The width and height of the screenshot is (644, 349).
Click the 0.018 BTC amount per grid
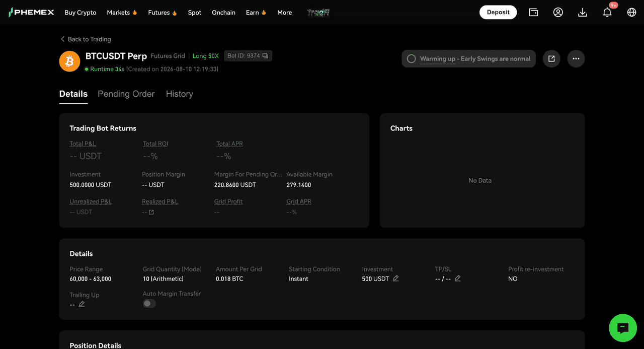pos(229,279)
